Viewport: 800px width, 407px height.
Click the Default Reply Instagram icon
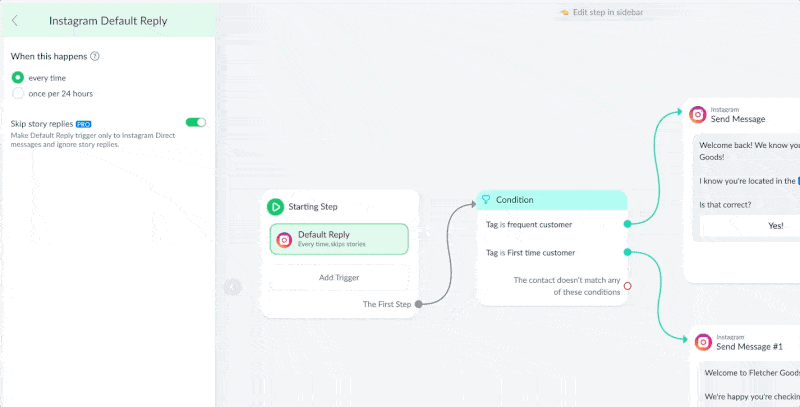(x=284, y=240)
